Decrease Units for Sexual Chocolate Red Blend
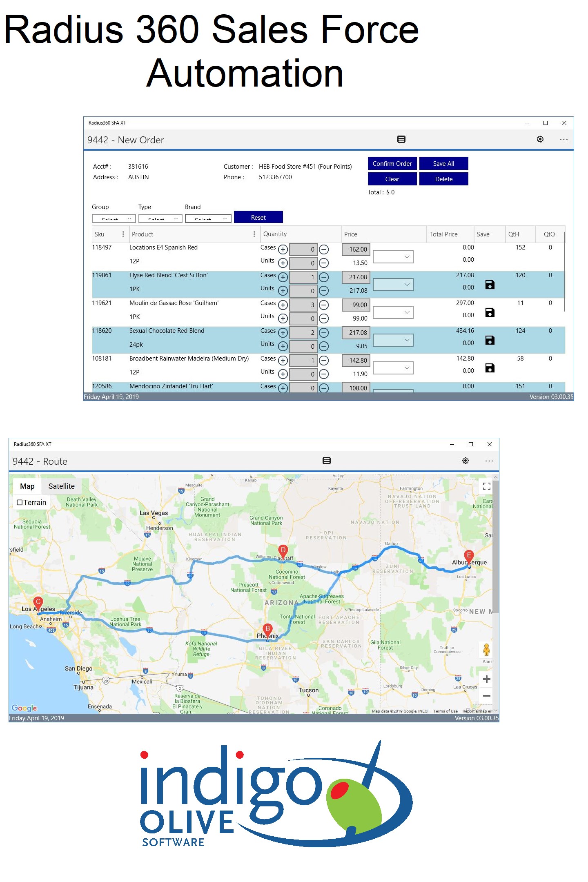Image resolution: width=588 pixels, height=882 pixels. pyautogui.click(x=324, y=346)
